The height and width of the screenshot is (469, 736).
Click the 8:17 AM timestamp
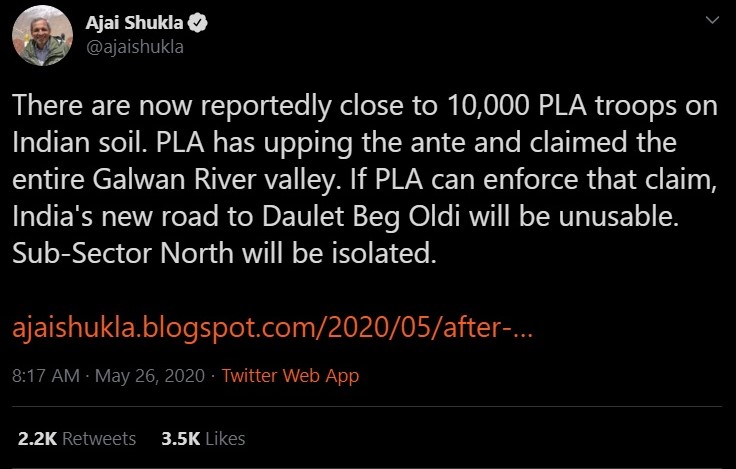47,376
